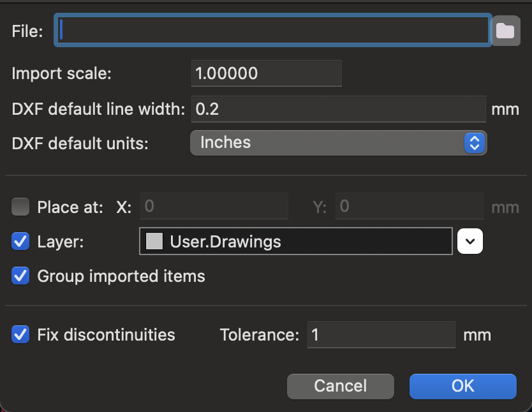The image size is (532, 412).
Task: Click the 'Fix discontinuities' label text
Action: tap(106, 334)
